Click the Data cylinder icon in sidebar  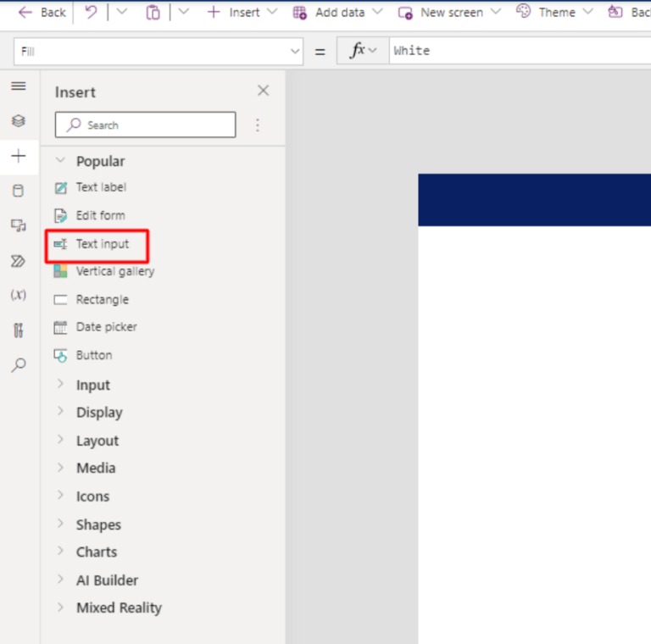(19, 192)
